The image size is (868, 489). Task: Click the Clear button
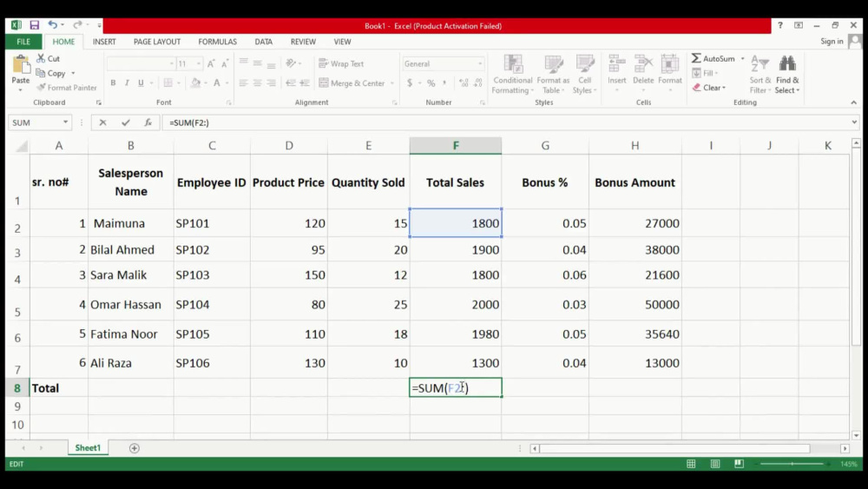coord(708,88)
